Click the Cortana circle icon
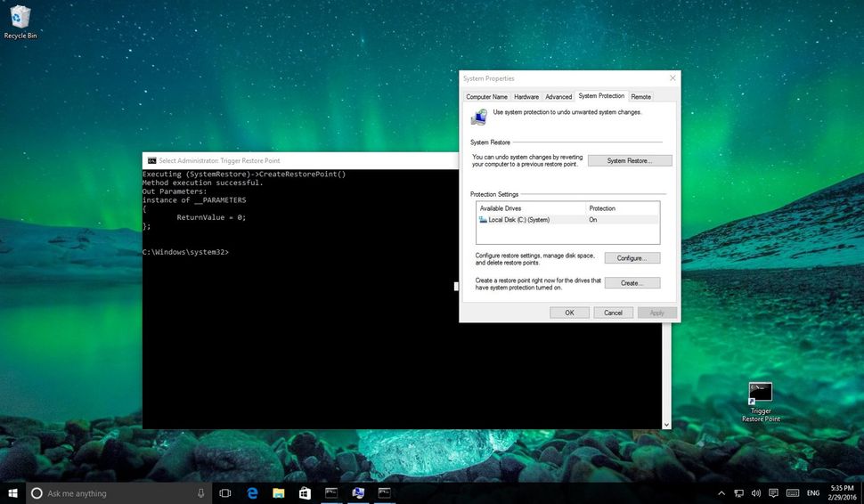 tap(37, 493)
